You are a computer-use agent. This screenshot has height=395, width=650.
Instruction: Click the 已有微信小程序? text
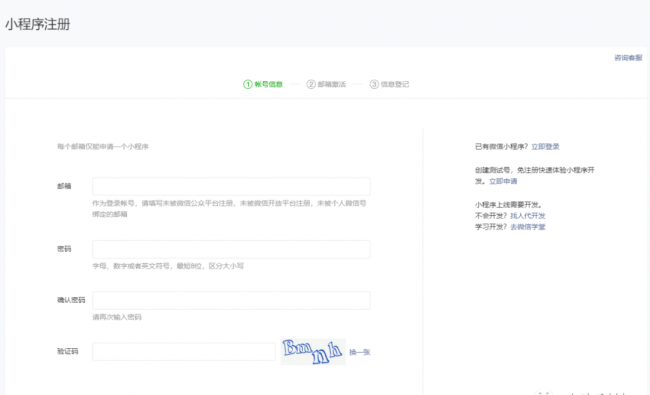pyautogui.click(x=501, y=146)
